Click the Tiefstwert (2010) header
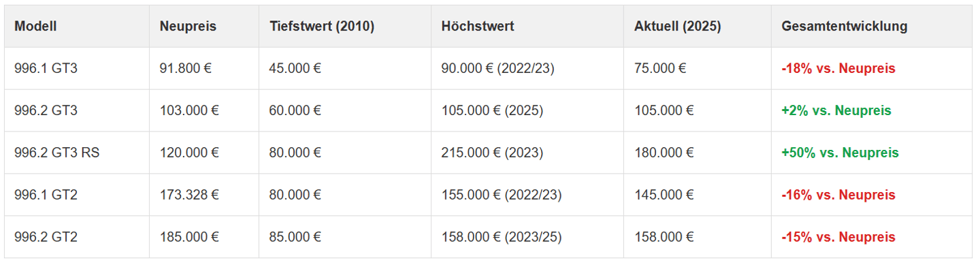Viewport: 980px width, 265px height. coord(322,27)
